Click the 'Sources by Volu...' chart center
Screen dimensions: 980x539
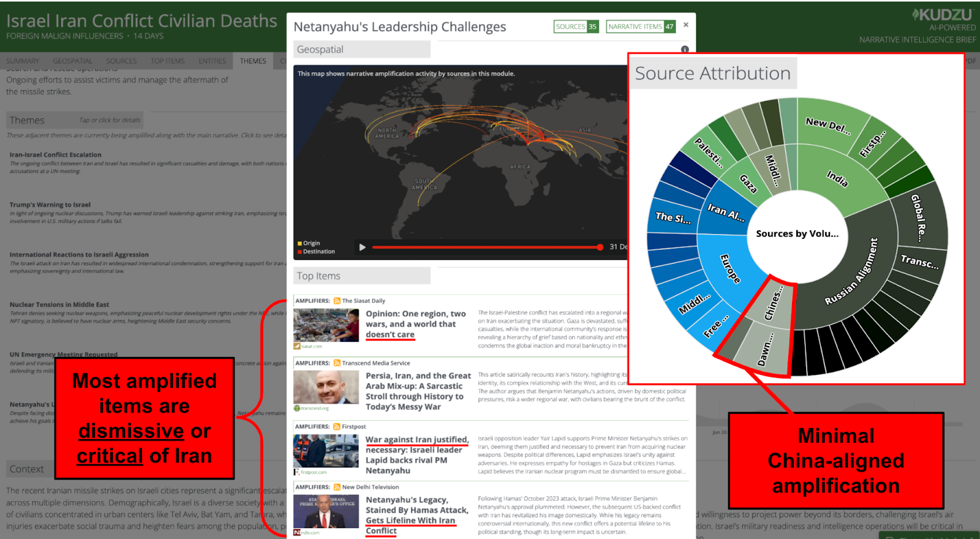(797, 233)
